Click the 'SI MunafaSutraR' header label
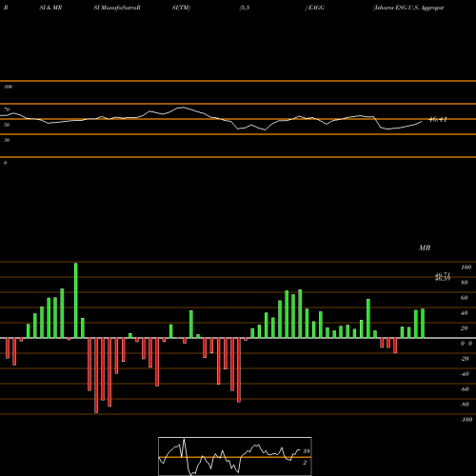 coord(117,8)
